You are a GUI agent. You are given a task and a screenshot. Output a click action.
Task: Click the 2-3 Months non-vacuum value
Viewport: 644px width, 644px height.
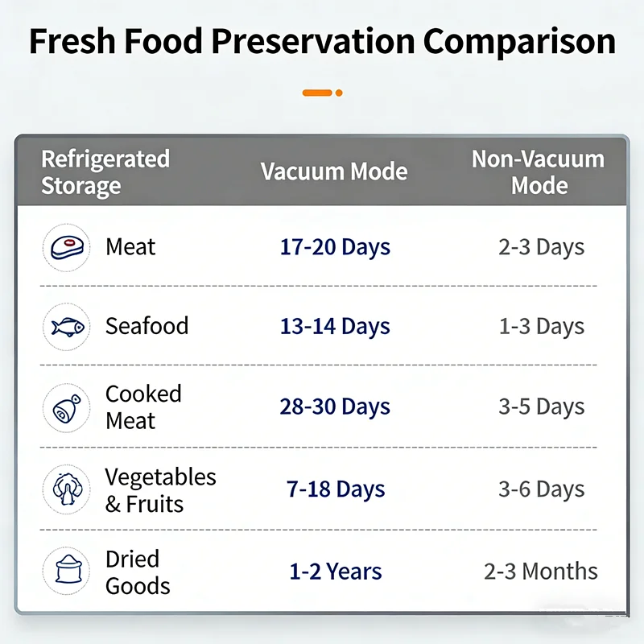[541, 572]
